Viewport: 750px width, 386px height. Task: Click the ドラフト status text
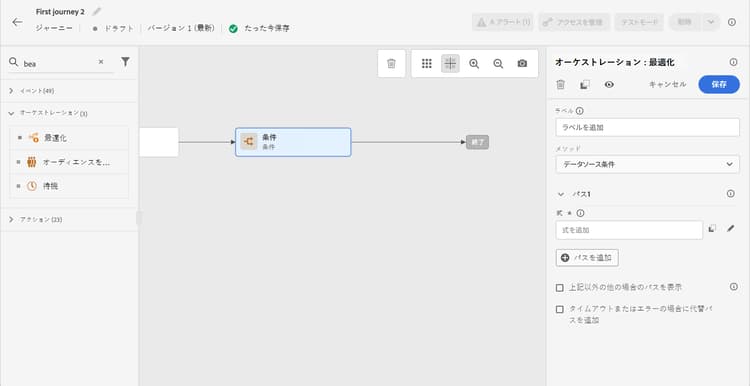pos(119,28)
